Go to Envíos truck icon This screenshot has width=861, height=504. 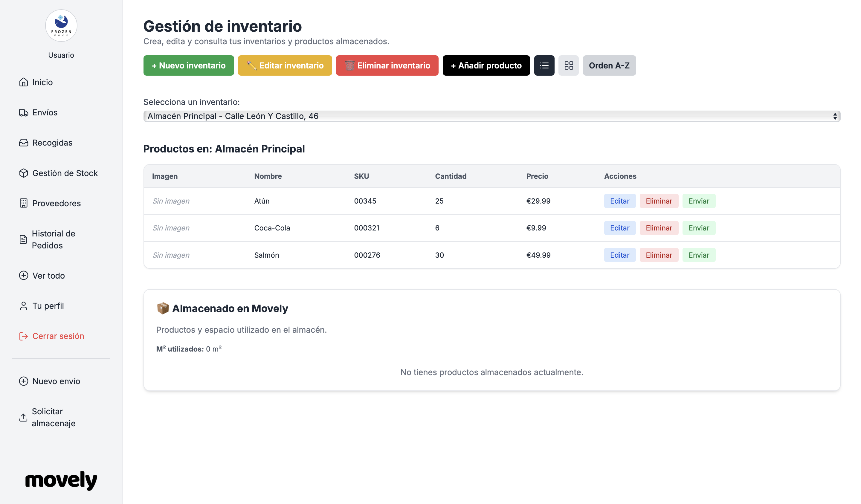coord(23,113)
